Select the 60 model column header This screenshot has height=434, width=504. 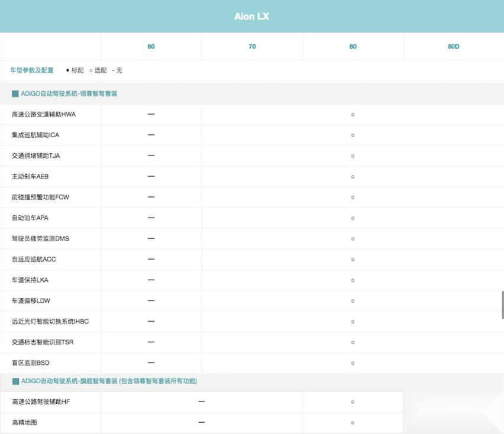tap(151, 47)
